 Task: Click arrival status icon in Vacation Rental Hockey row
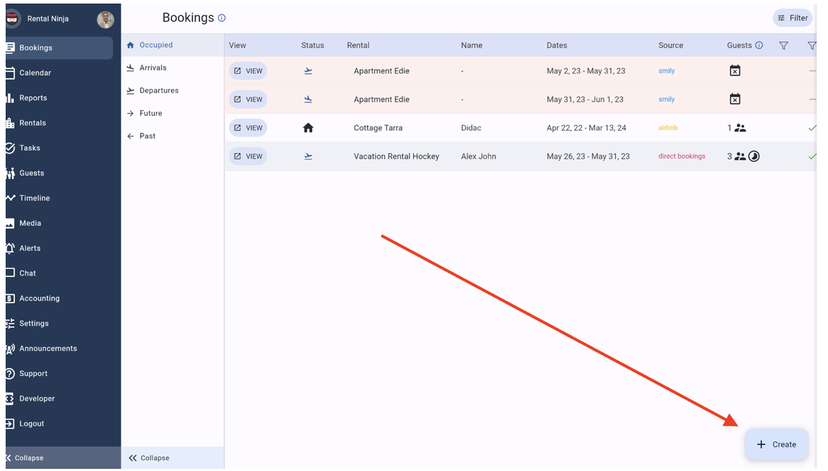(308, 157)
